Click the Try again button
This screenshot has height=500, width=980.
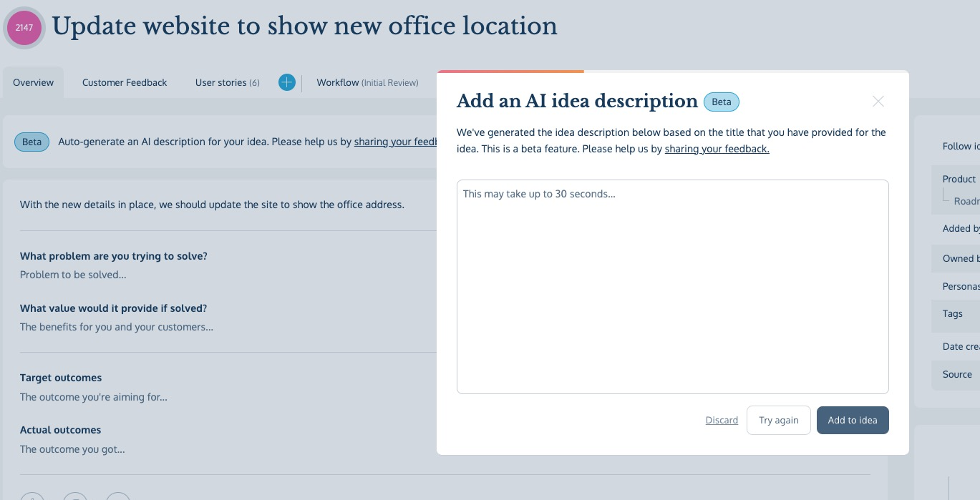pyautogui.click(x=778, y=420)
